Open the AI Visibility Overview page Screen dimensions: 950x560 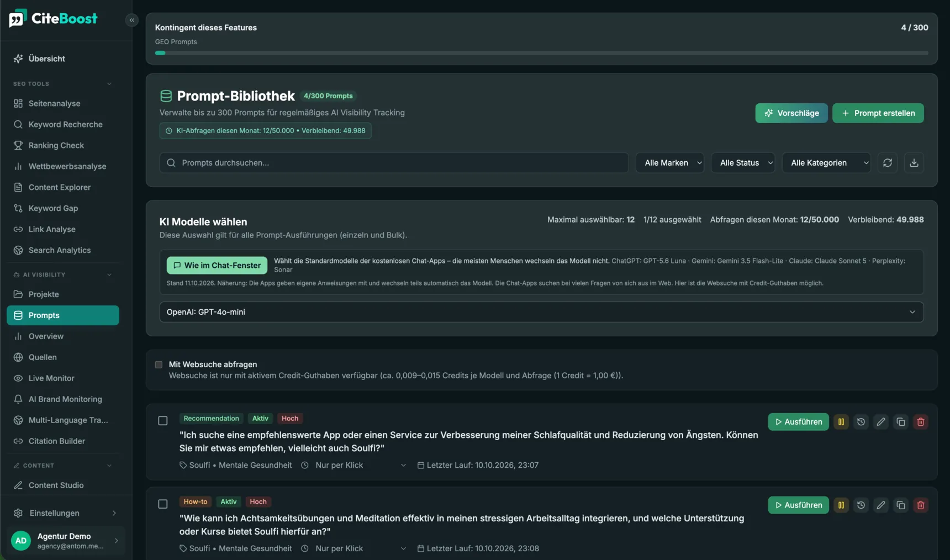(x=63, y=336)
